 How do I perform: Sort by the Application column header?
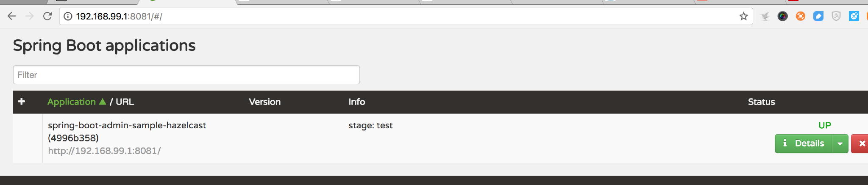[x=72, y=102]
